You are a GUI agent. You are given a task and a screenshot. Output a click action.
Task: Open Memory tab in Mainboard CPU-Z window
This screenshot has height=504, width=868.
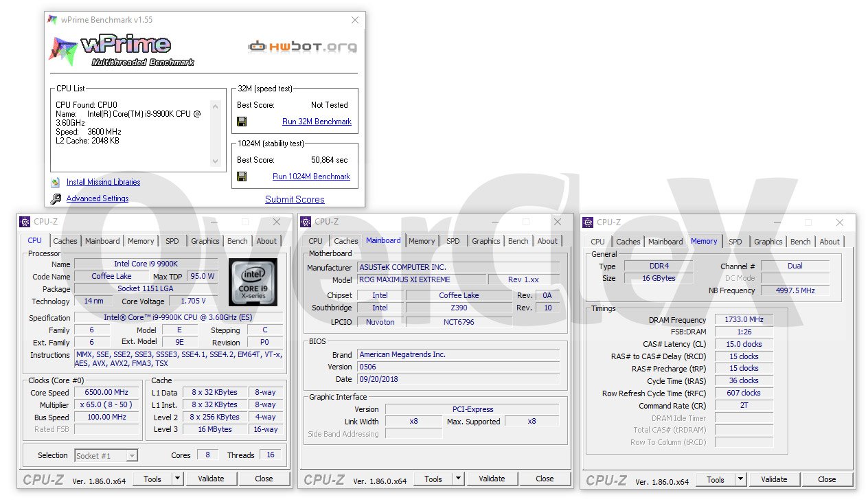click(x=422, y=241)
